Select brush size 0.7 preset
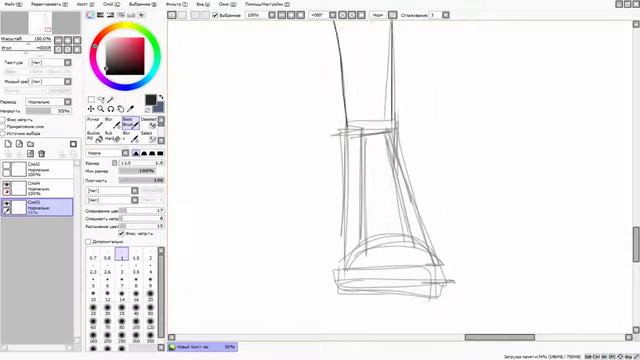The image size is (640, 360). [x=93, y=254]
